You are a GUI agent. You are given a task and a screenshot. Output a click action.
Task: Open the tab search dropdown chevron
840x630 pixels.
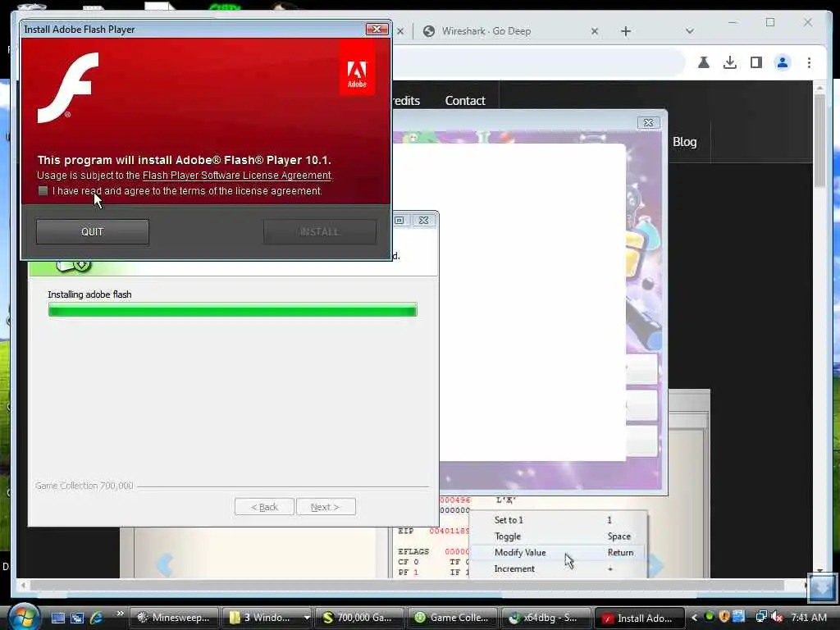[689, 31]
